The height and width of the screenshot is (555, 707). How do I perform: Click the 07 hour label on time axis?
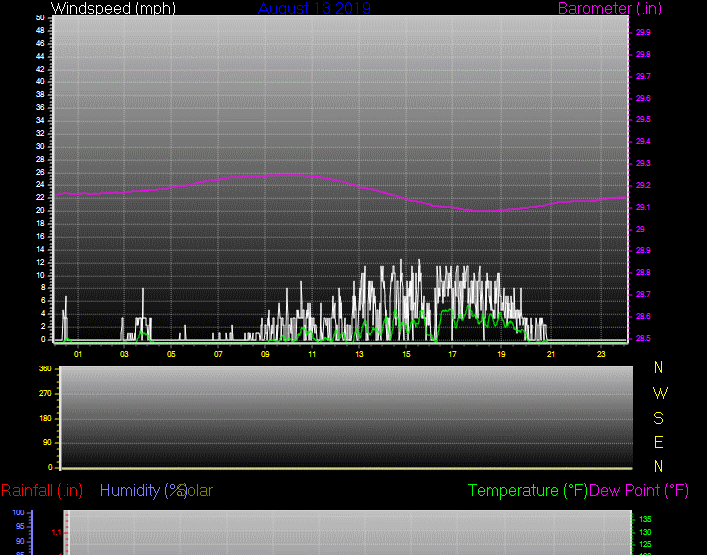click(x=218, y=354)
